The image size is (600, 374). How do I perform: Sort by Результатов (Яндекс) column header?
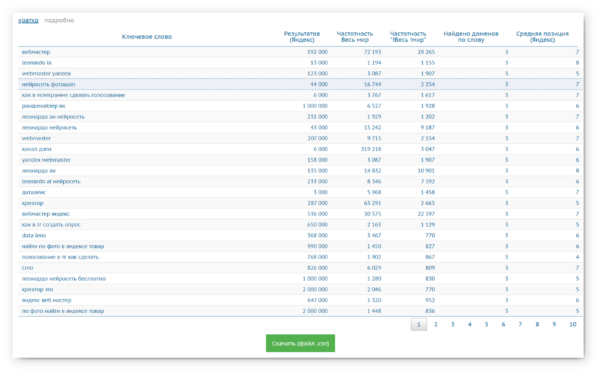(x=302, y=37)
